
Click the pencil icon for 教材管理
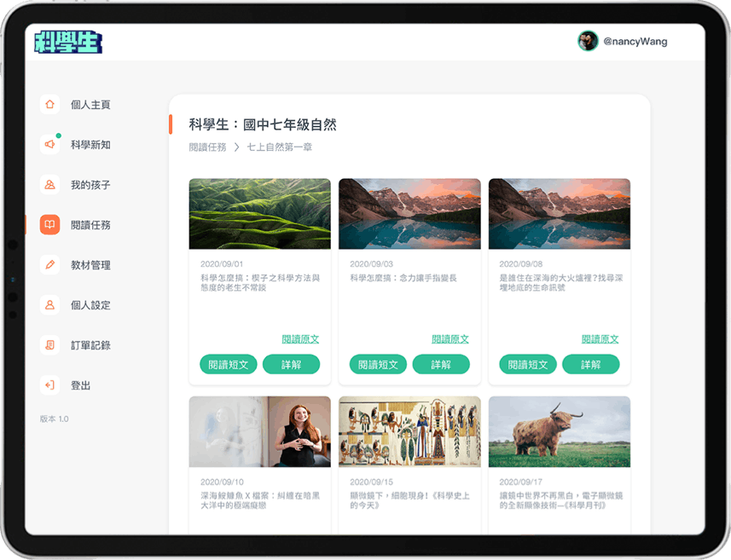pos(49,264)
